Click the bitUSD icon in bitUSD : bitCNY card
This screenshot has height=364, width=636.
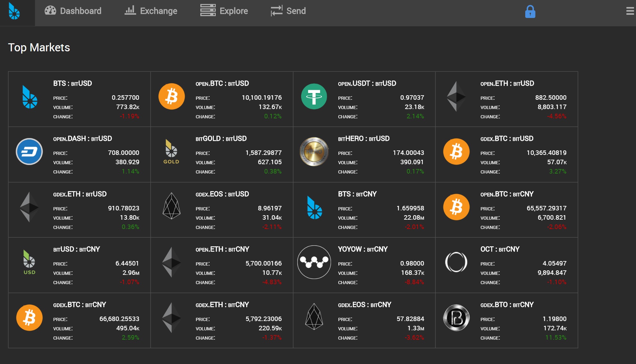(29, 262)
